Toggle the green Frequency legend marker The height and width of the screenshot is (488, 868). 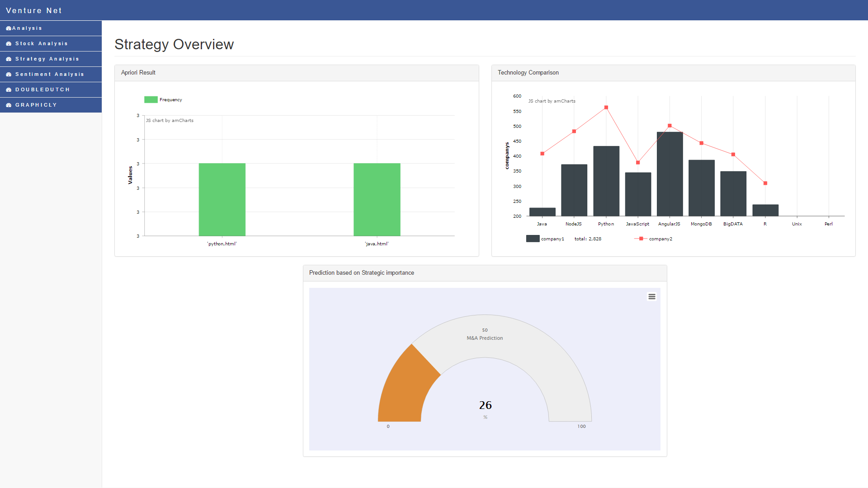[x=151, y=100]
